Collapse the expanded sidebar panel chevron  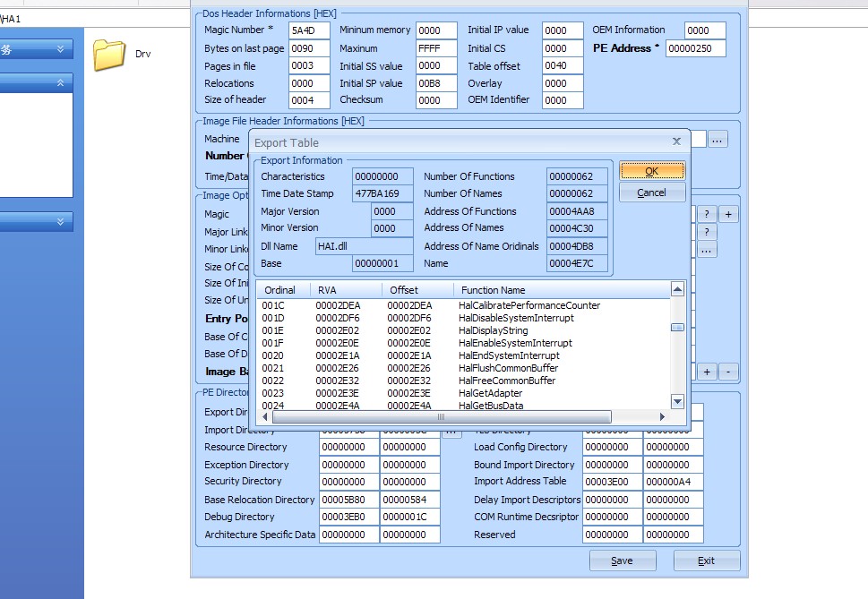tap(61, 82)
